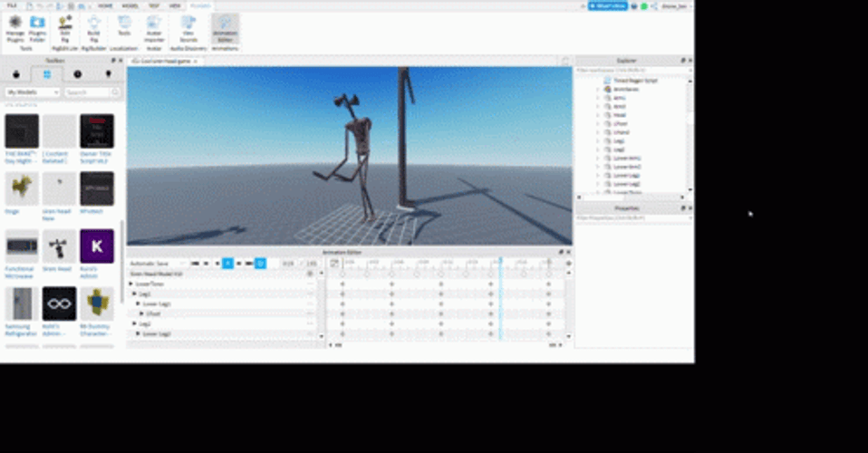
Task: Select last summary keyframe in timeline
Action: pos(548,274)
